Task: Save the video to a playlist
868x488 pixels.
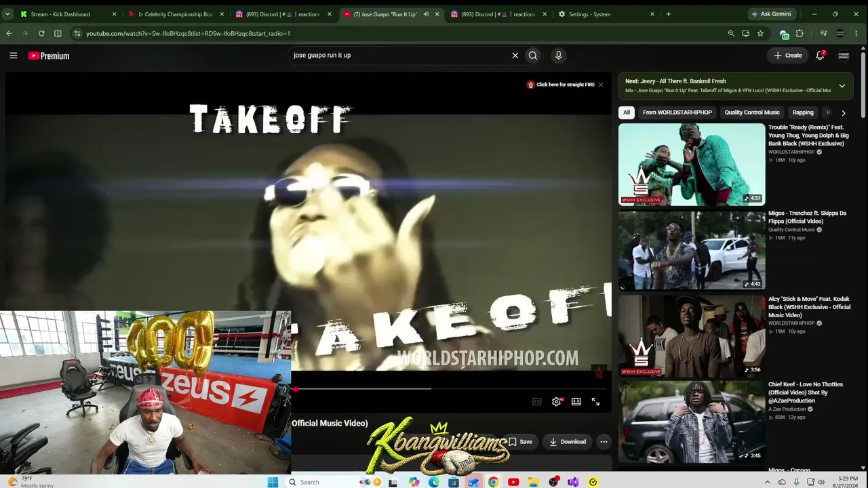Action: coord(521,442)
